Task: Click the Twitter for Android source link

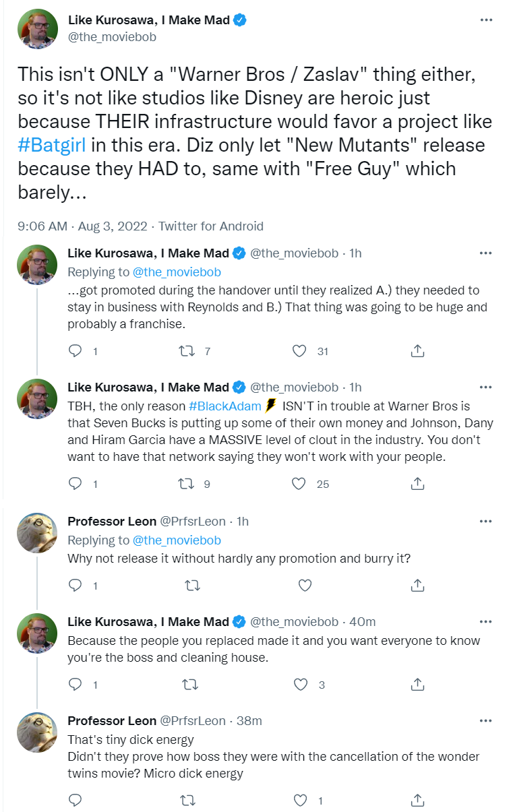Action: (210, 226)
